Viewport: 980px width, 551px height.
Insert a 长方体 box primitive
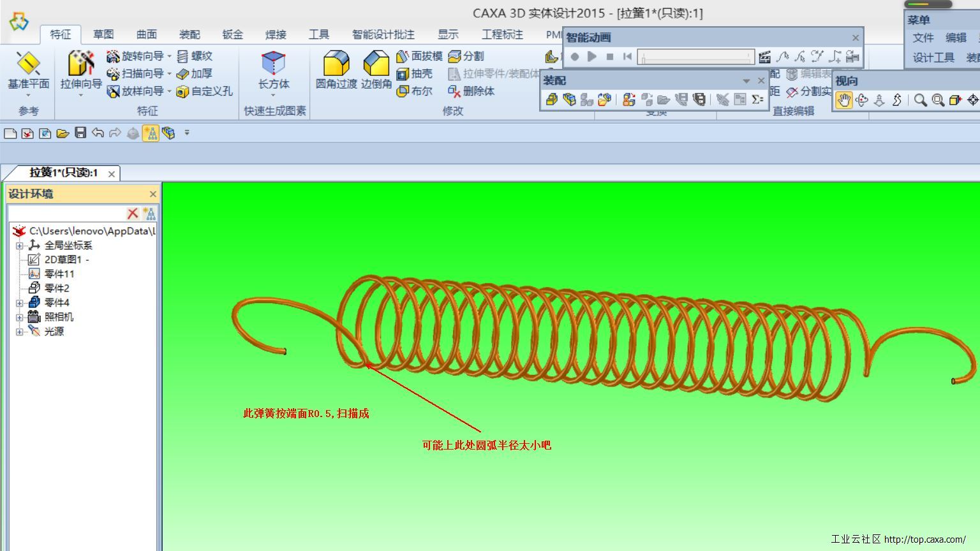pyautogui.click(x=274, y=70)
